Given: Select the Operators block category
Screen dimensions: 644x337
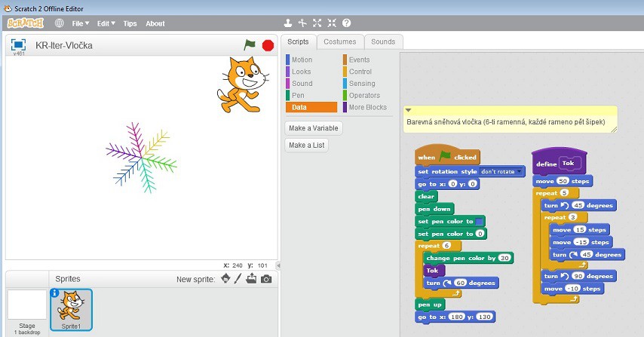Looking at the screenshot, I should pos(364,95).
